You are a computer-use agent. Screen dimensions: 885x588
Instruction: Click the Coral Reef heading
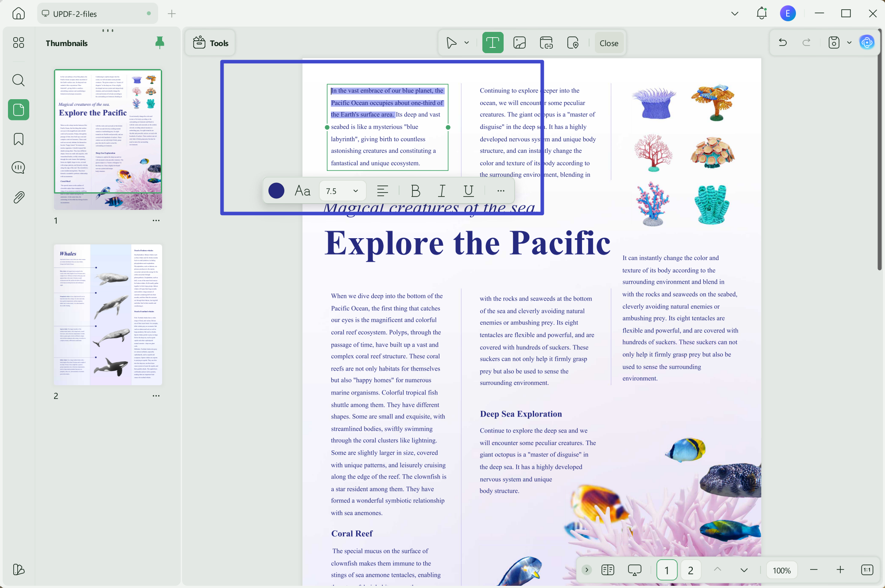[x=352, y=534]
